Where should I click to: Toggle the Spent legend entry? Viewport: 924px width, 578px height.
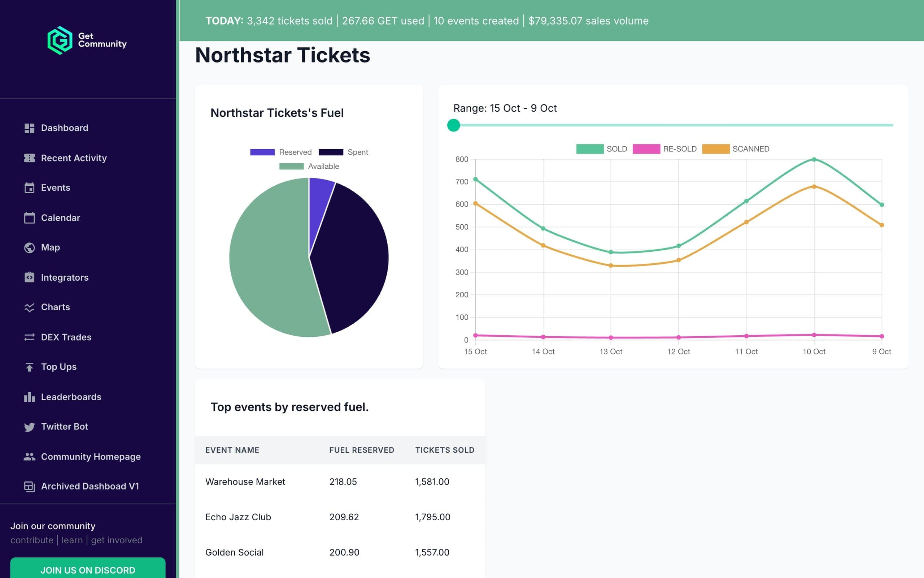343,152
